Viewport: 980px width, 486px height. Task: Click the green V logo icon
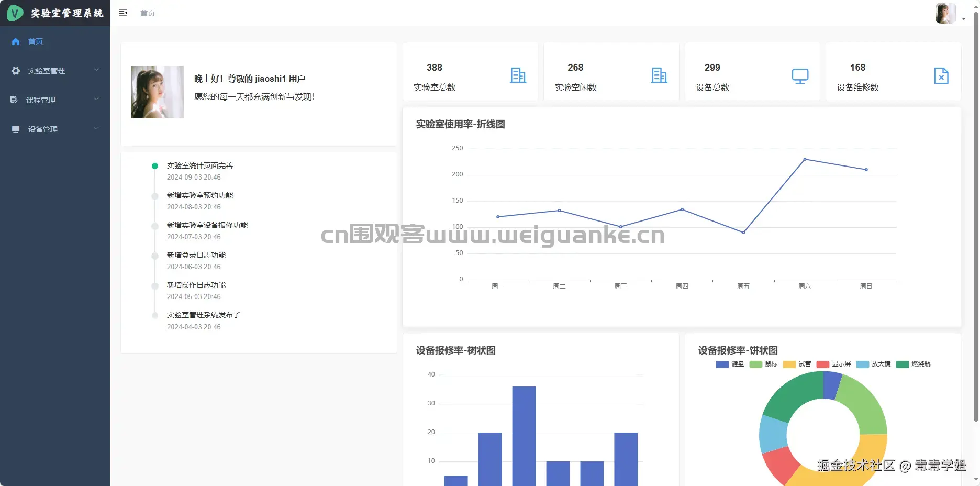click(15, 13)
